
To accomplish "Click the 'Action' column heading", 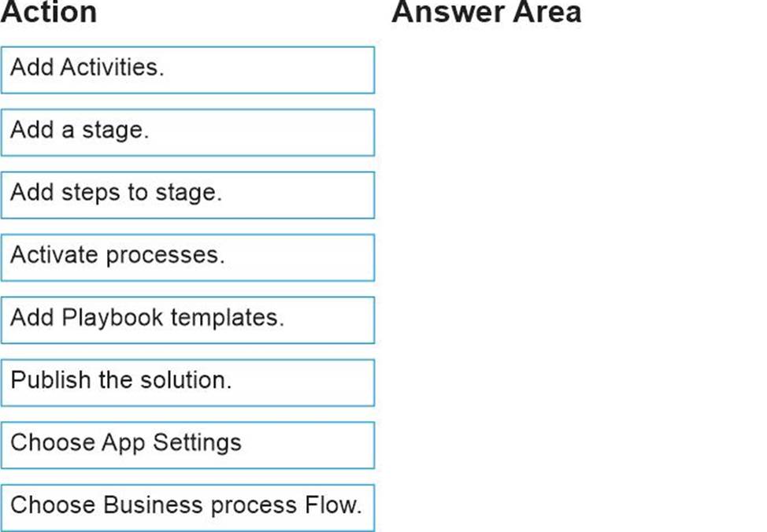I will pyautogui.click(x=49, y=13).
